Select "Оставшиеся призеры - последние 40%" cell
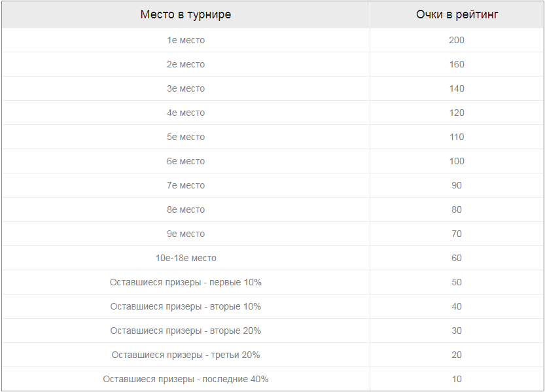 [x=186, y=379]
